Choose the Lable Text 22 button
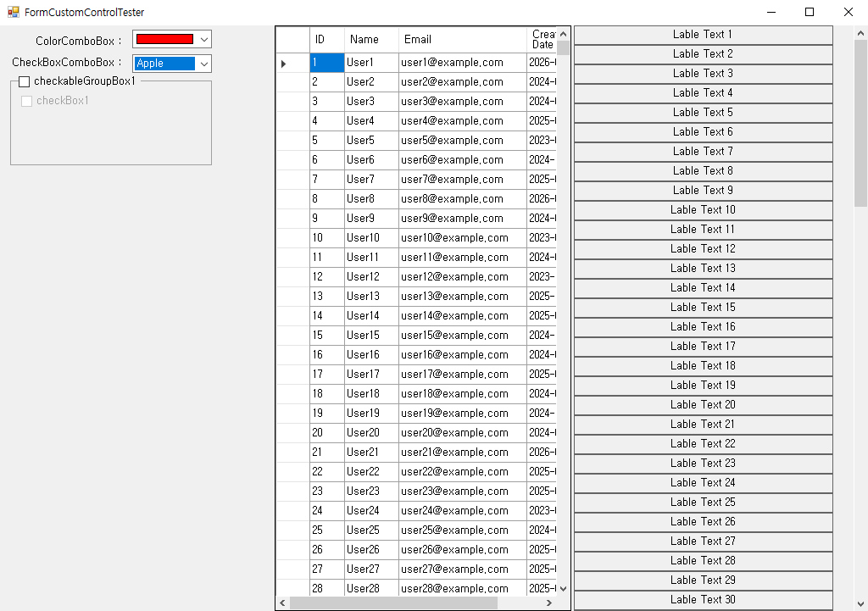 [703, 444]
